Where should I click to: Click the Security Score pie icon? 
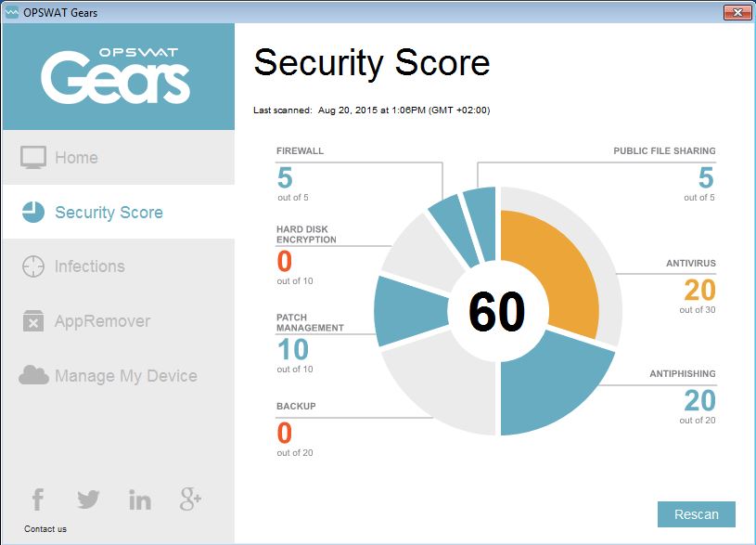point(33,212)
